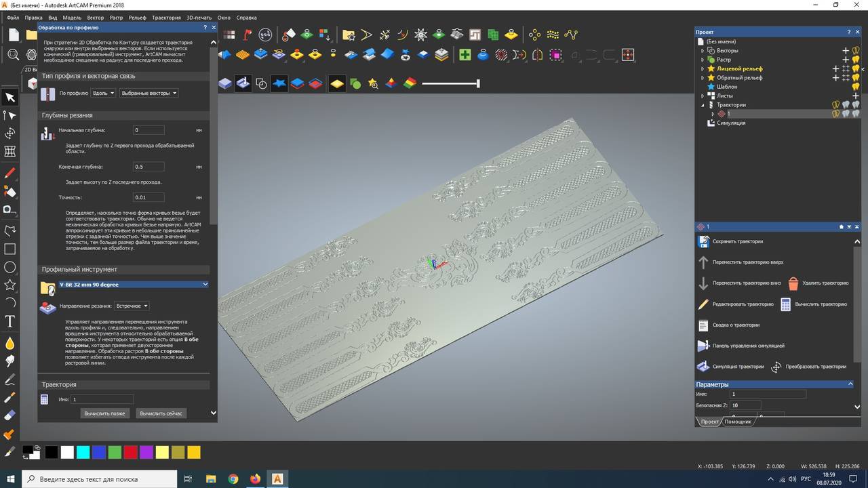Viewport: 868px width, 488px height.
Task: Select the eraser tool in left toolbar
Action: 9,415
